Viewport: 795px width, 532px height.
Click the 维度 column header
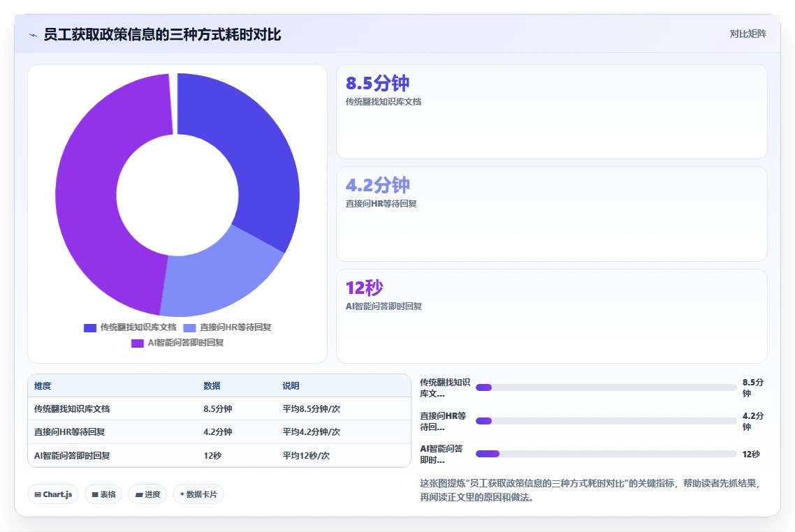(x=43, y=386)
